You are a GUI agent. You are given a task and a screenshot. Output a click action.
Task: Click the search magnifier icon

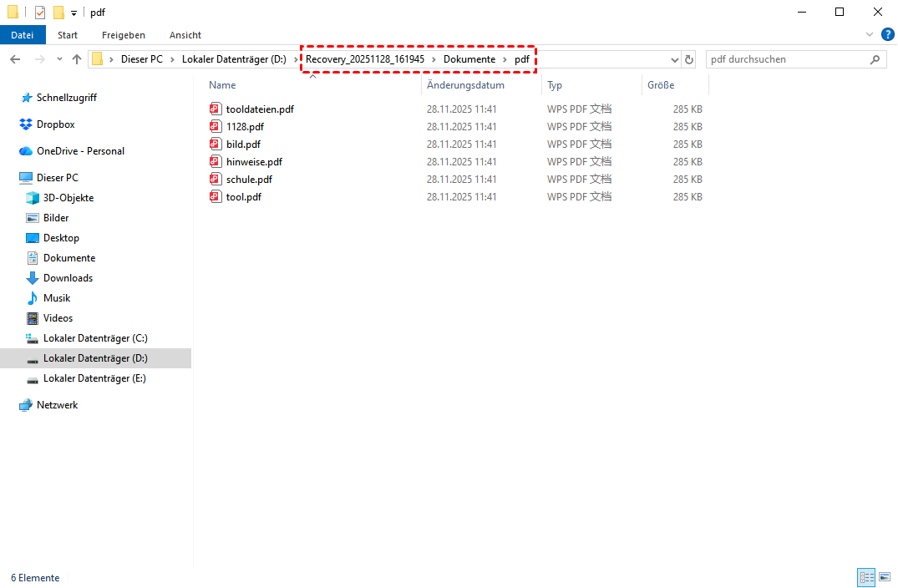tap(875, 59)
